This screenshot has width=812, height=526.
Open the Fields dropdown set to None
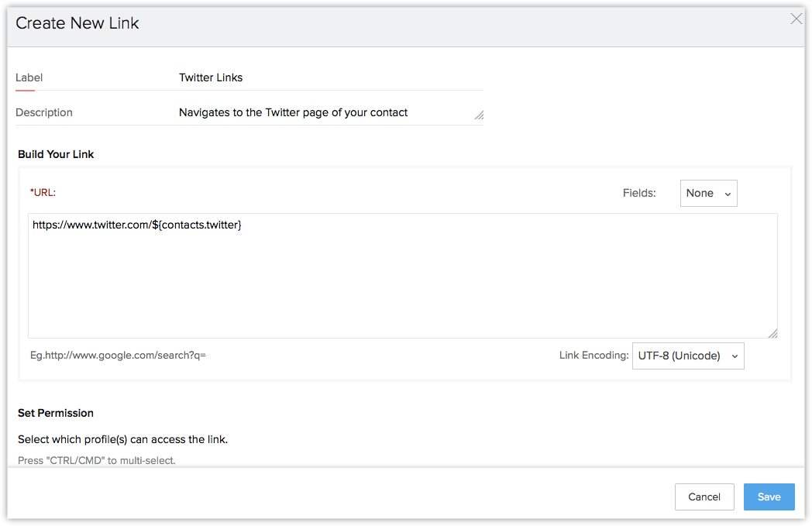click(708, 193)
